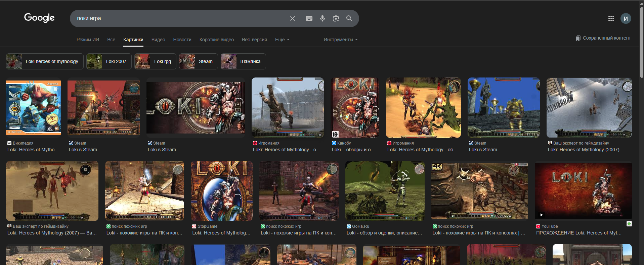Image resolution: width=644 pixels, height=265 pixels.
Task: Click the StopGame source favicon
Action: click(194, 226)
